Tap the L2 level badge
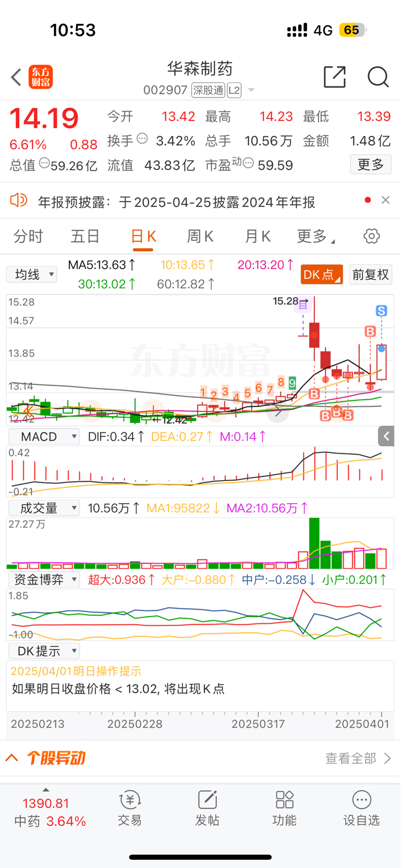The height and width of the screenshot is (868, 401). 234,90
